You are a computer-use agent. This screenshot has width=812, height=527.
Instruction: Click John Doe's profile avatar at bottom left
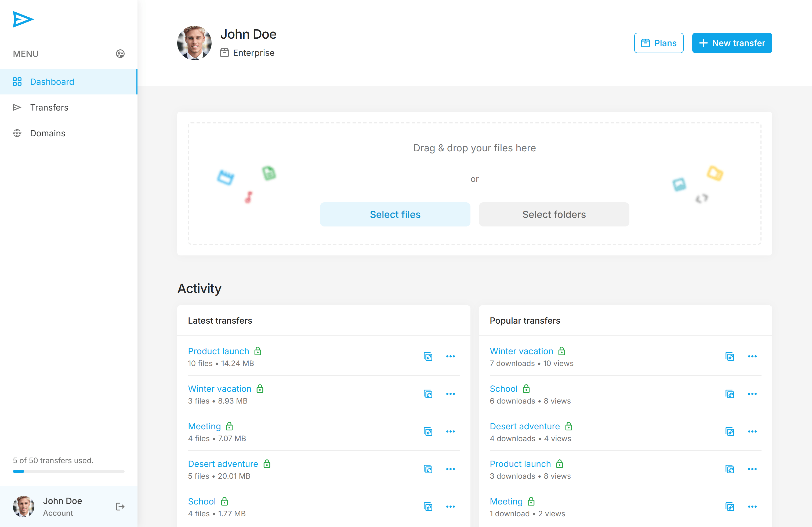click(x=24, y=507)
